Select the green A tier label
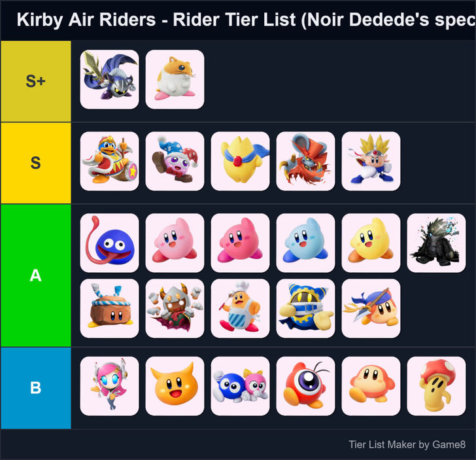 (35, 275)
